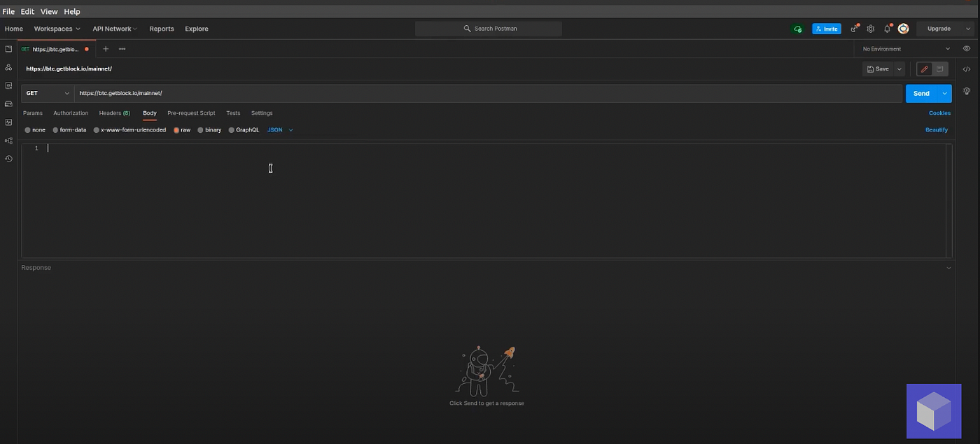Click the Send button
The width and height of the screenshot is (980, 444).
tap(923, 93)
